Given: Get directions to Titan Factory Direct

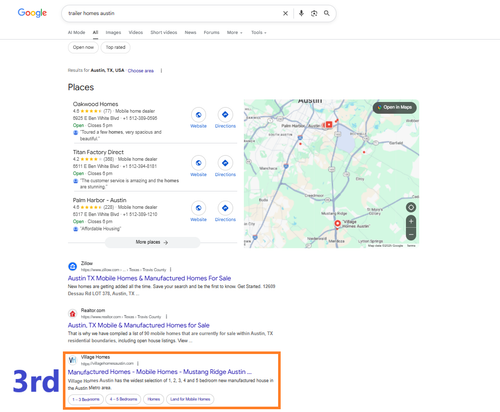Looking at the screenshot, I should tap(225, 163).
